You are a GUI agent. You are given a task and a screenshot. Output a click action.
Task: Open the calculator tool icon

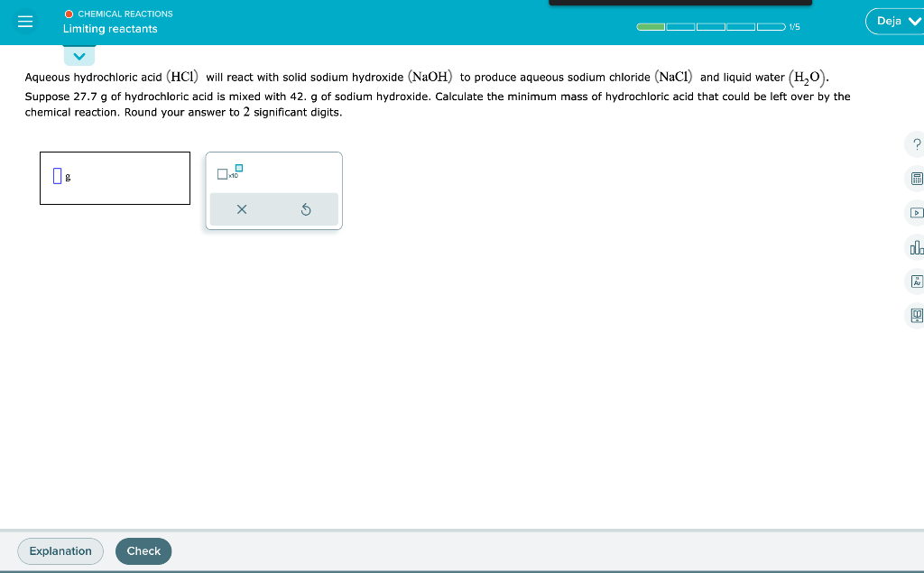[916, 179]
